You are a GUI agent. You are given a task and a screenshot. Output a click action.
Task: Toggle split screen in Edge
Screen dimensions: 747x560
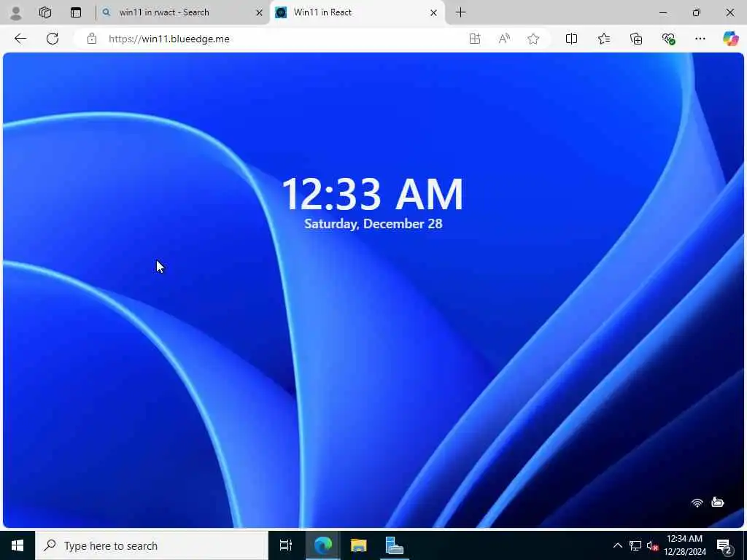[x=571, y=39]
